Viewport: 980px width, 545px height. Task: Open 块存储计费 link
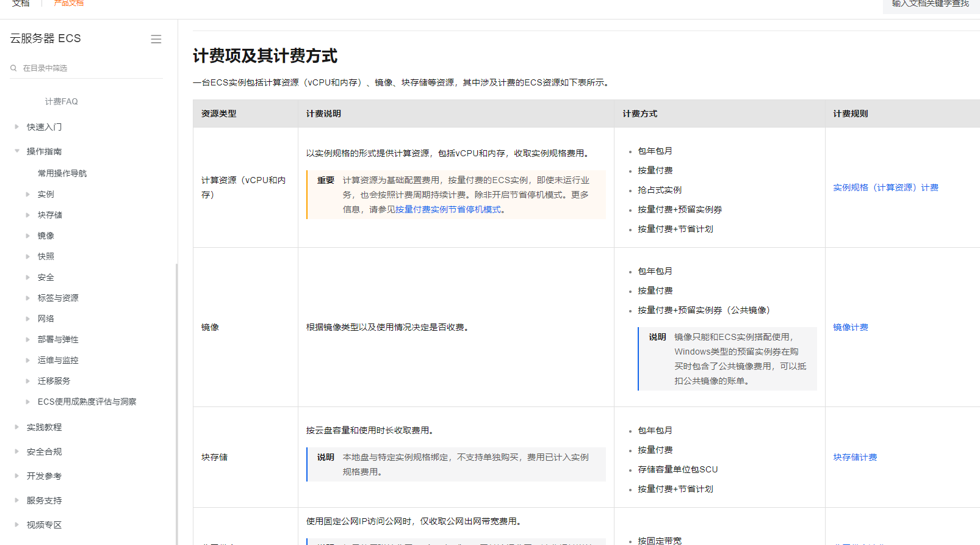click(855, 457)
